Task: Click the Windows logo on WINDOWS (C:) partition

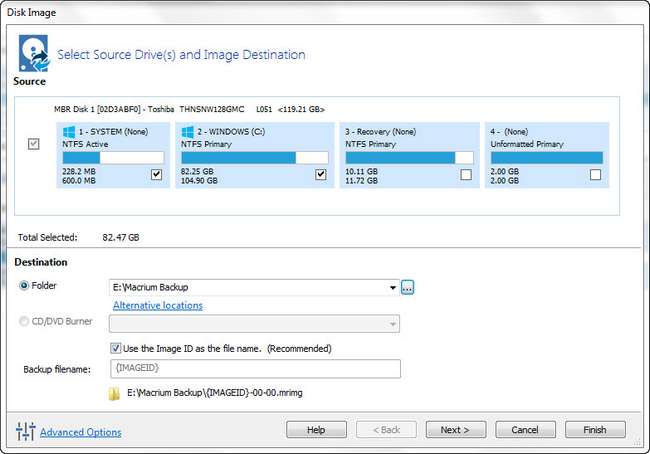Action: click(188, 131)
